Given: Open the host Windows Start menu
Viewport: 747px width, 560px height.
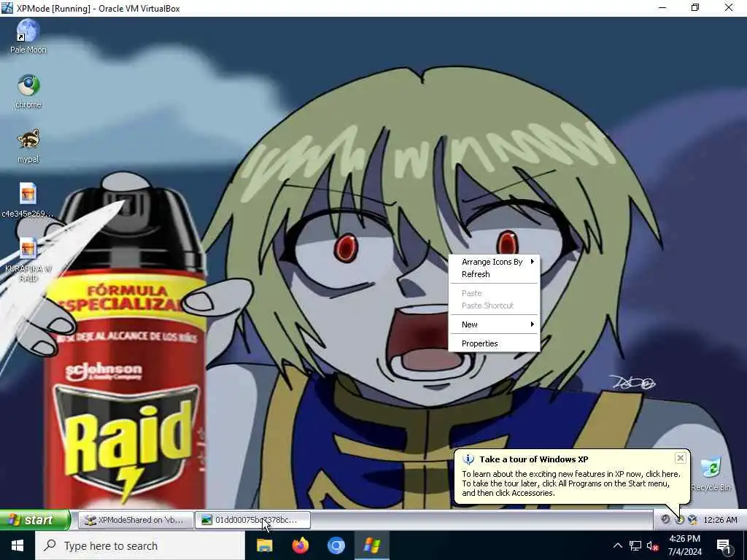Looking at the screenshot, I should pyautogui.click(x=18, y=545).
